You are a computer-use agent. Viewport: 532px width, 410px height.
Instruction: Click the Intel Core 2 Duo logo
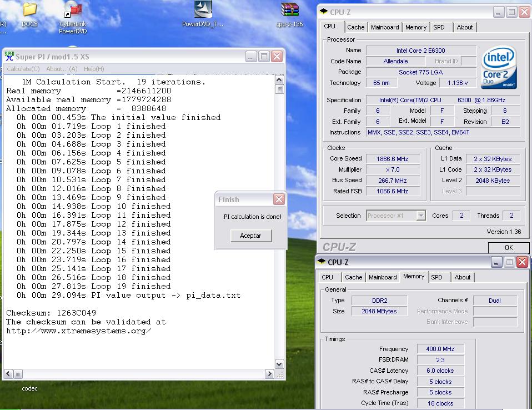(499, 67)
